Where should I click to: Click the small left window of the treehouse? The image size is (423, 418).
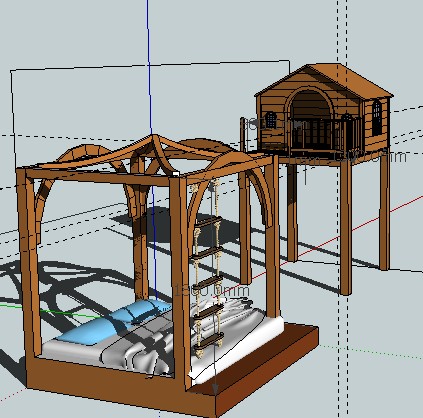[271, 120]
